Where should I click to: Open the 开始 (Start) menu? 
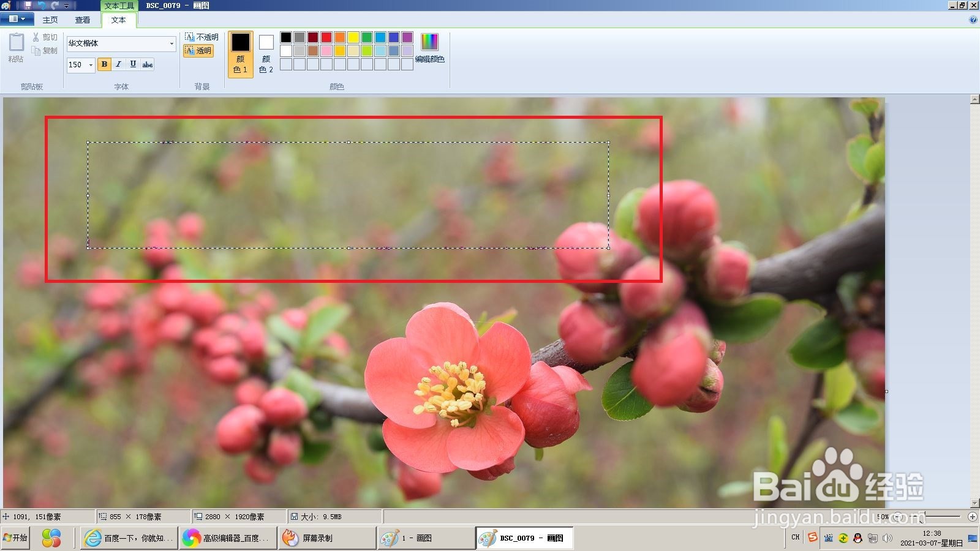[x=15, y=538]
